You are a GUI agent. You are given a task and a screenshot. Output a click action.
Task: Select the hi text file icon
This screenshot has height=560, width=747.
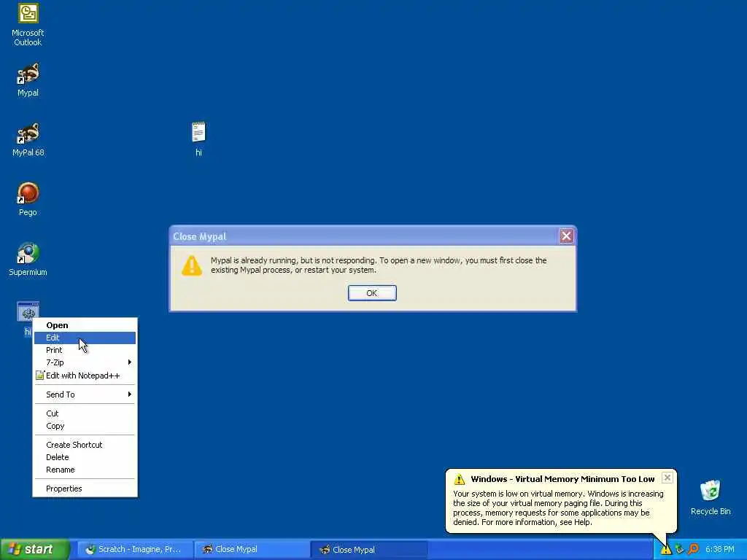198,133
